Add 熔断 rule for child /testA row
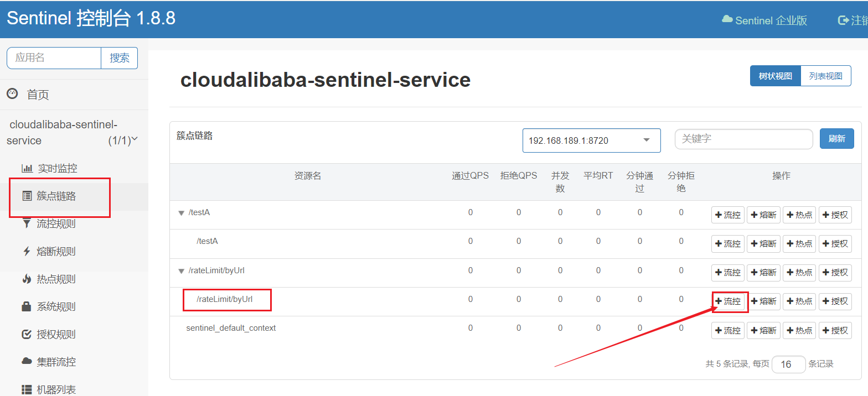Screen dimensions: 868x396 point(763,243)
